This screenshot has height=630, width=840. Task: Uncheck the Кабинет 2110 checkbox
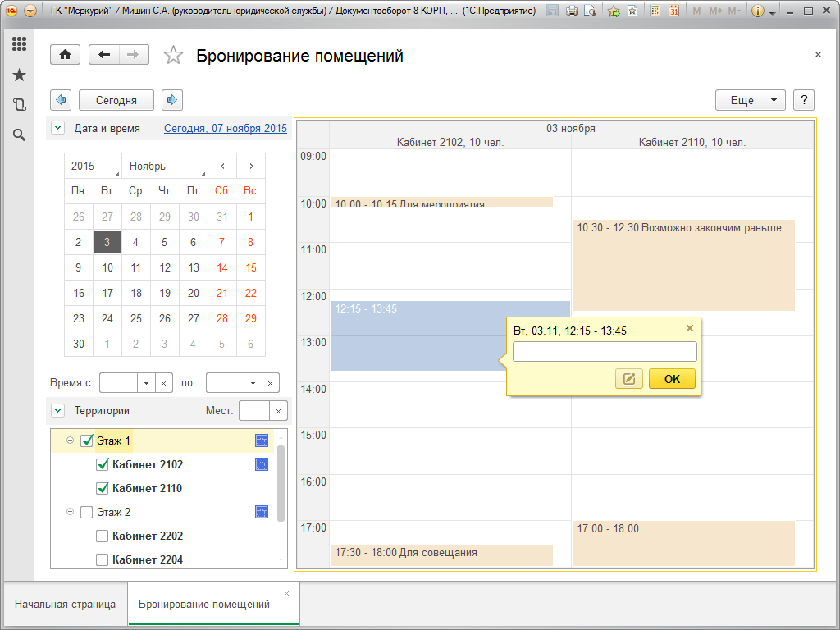103,488
